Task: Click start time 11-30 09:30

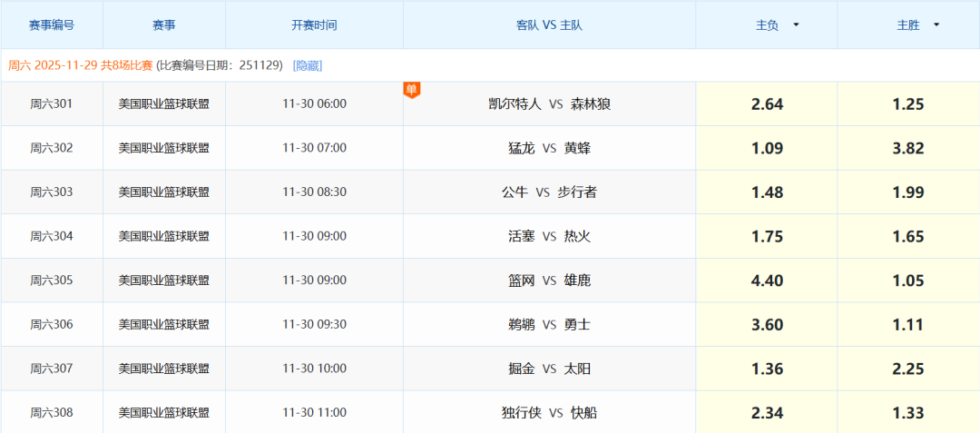Action: click(314, 325)
